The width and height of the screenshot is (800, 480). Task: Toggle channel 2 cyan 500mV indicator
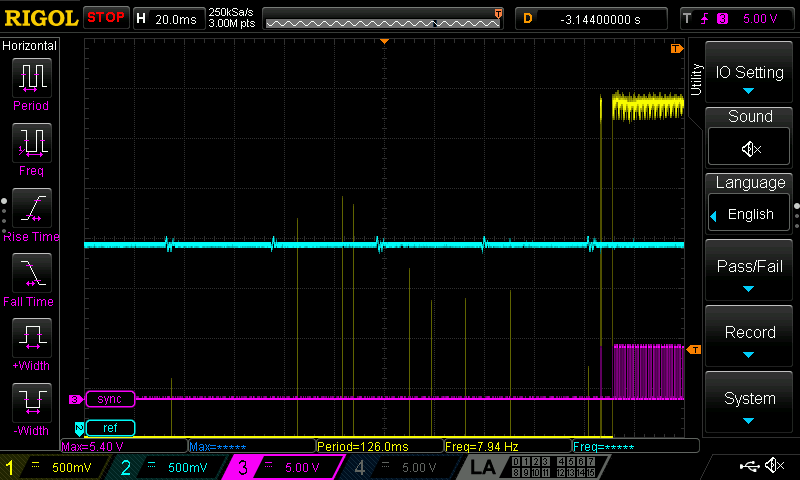[170, 467]
